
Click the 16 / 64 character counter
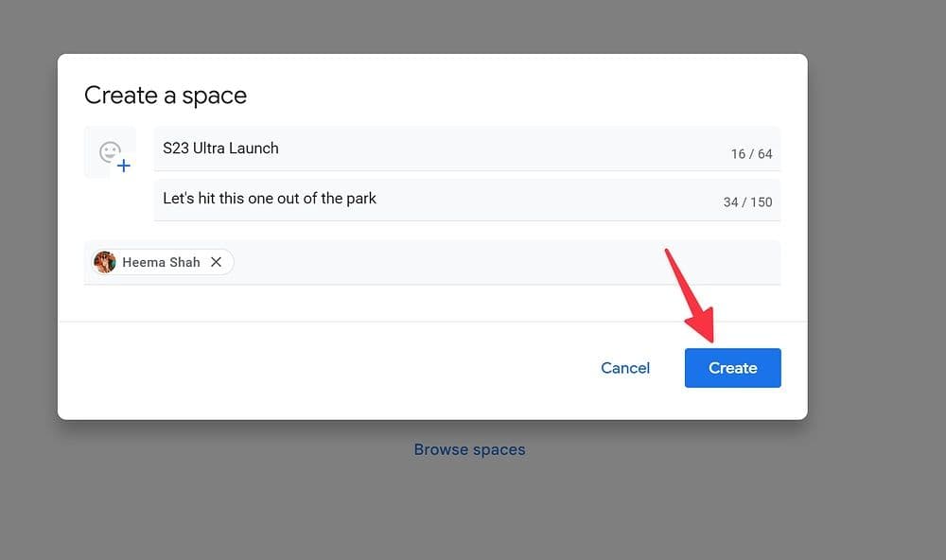tap(751, 153)
